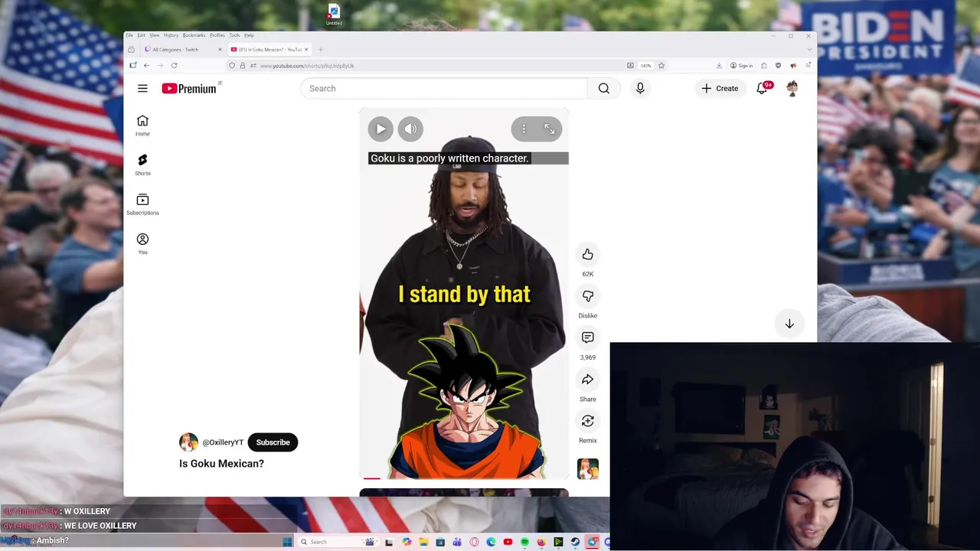
Task: Like this Short
Action: click(x=588, y=254)
